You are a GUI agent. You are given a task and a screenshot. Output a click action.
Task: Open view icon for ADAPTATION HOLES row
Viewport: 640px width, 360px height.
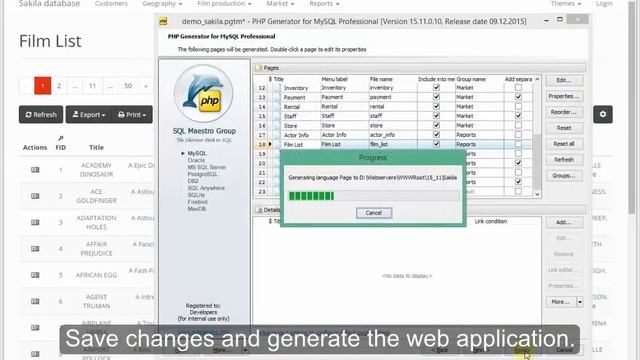(x=35, y=222)
